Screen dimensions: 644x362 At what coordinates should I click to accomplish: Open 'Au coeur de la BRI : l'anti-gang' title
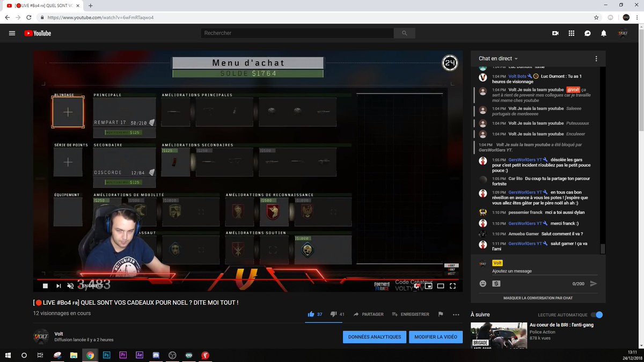click(561, 324)
